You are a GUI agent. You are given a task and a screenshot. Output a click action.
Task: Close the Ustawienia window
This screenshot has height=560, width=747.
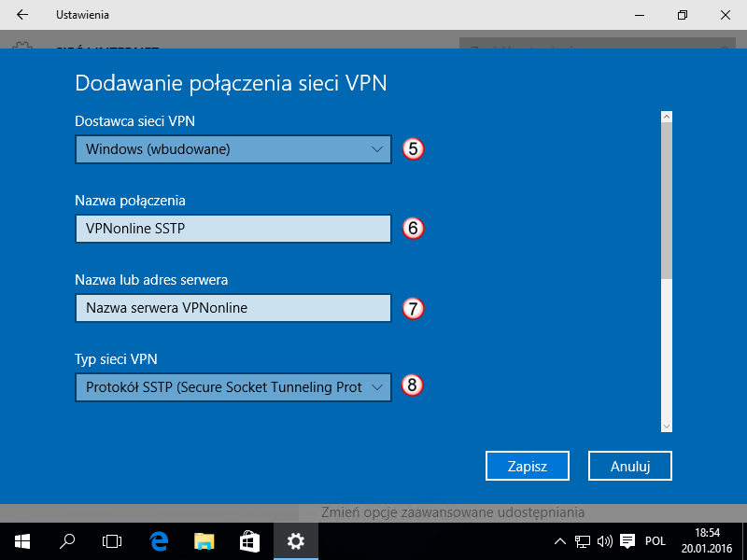point(726,15)
